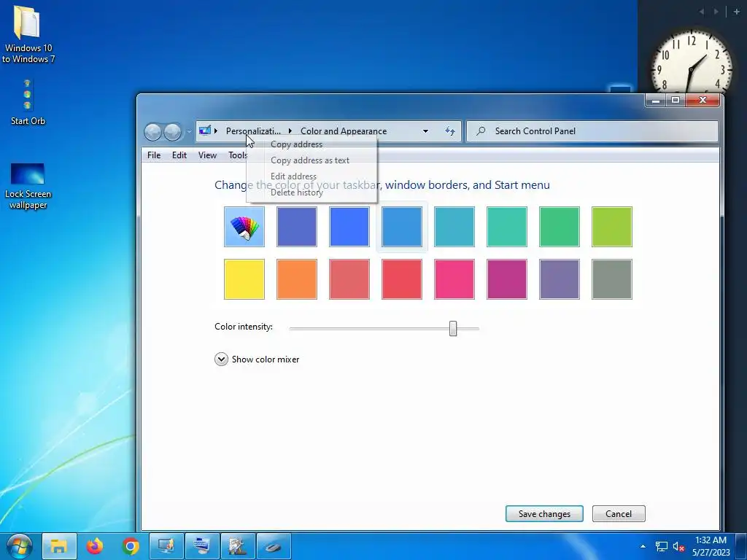Viewport: 747px width, 560px height.
Task: Click the Back navigation arrow
Action: point(152,132)
